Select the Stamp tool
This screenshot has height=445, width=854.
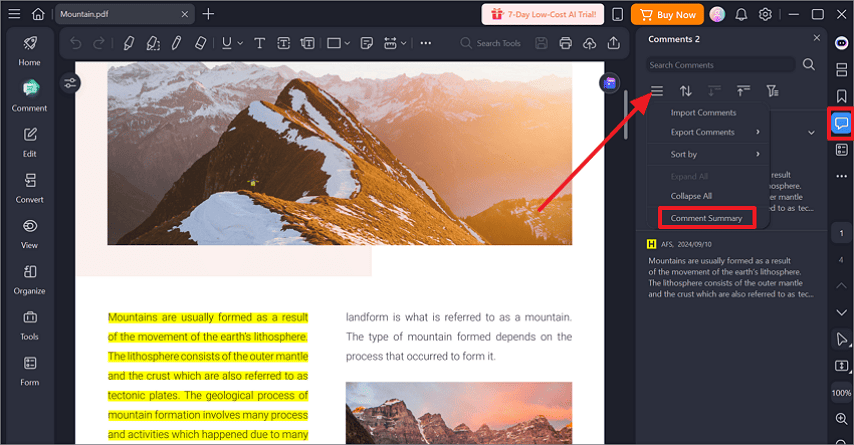click(390, 43)
